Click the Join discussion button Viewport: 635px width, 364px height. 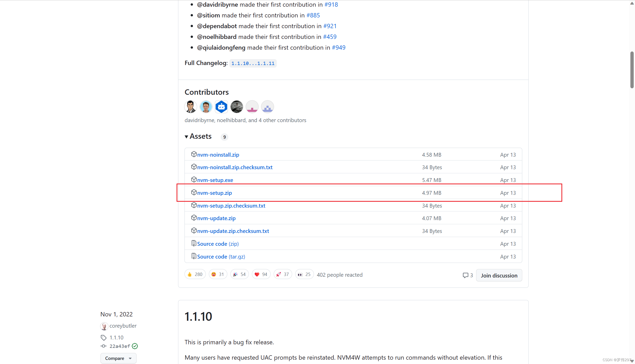[499, 275]
